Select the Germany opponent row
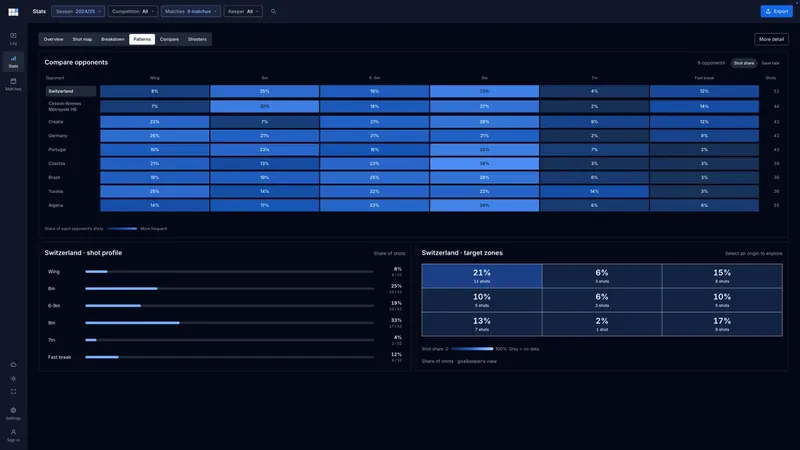Screen dimensions: 800x450 [71, 136]
